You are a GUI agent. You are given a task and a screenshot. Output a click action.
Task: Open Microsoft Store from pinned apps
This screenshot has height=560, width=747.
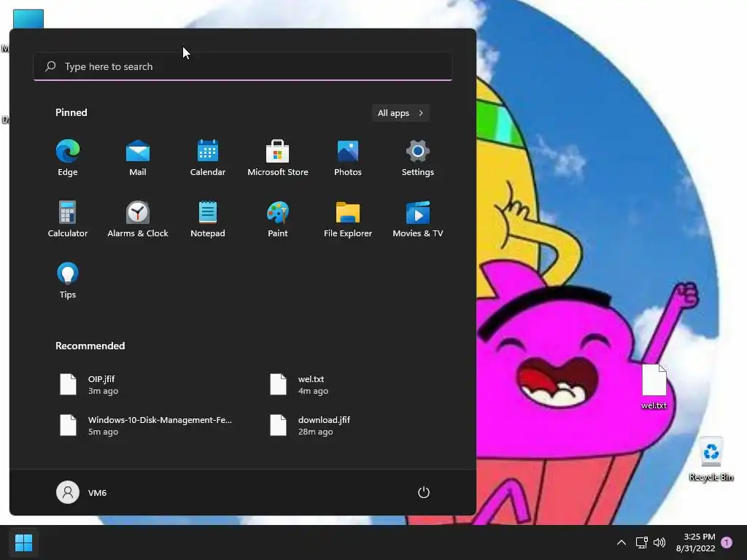(278, 157)
